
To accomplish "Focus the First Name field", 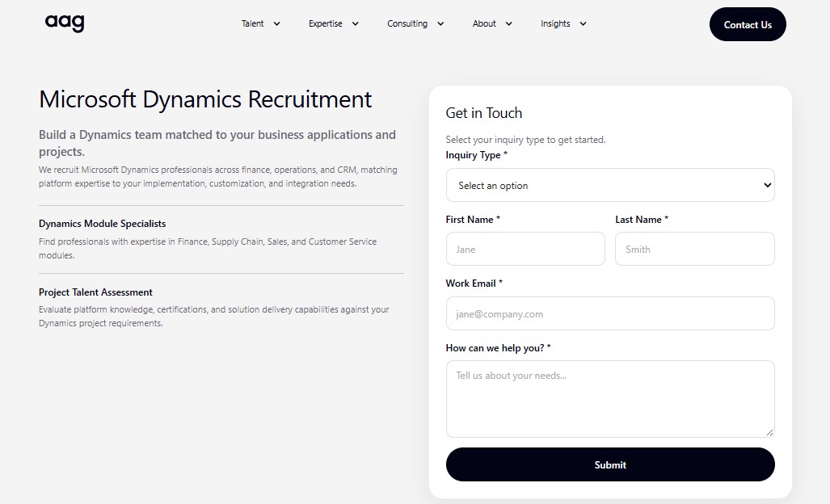I will click(525, 249).
